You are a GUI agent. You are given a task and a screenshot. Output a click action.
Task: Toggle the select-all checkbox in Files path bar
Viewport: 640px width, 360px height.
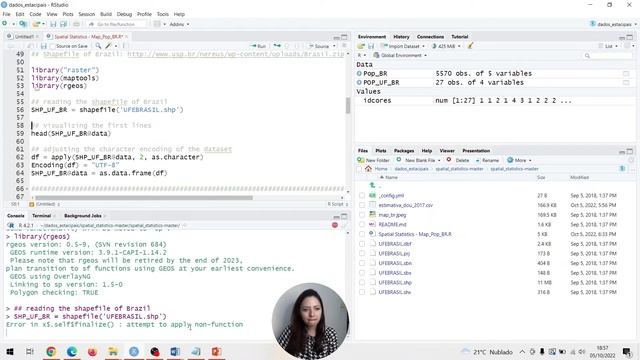(x=359, y=169)
